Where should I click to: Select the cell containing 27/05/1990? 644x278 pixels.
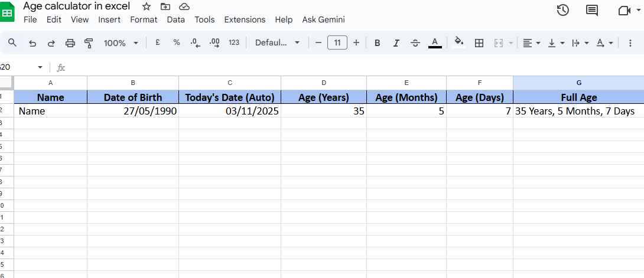[133, 111]
